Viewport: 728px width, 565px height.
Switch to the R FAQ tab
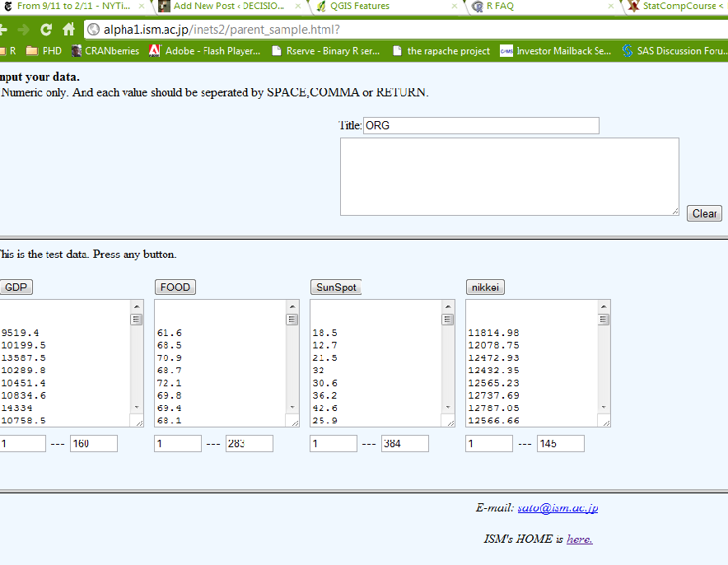click(535, 6)
